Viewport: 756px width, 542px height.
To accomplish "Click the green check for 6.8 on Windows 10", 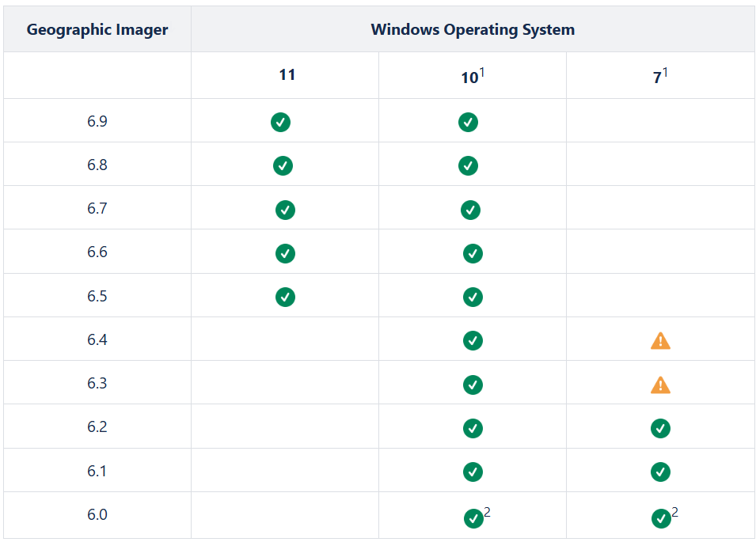I will 468,165.
